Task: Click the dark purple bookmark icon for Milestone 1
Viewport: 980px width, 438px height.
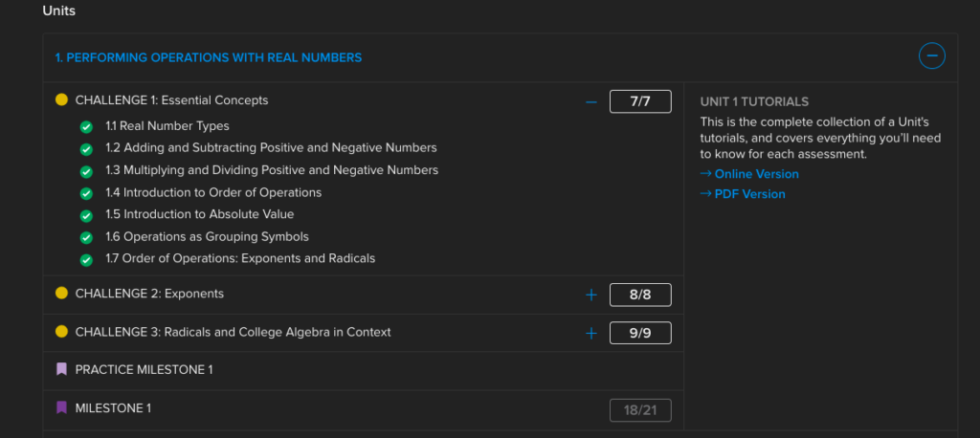Action: tap(61, 408)
